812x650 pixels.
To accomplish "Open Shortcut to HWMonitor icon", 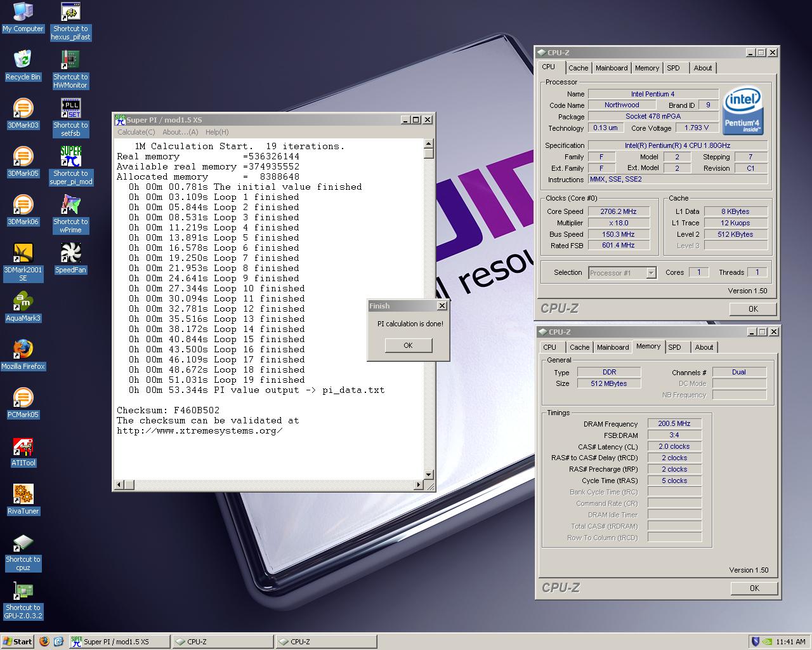I will 70,70.
